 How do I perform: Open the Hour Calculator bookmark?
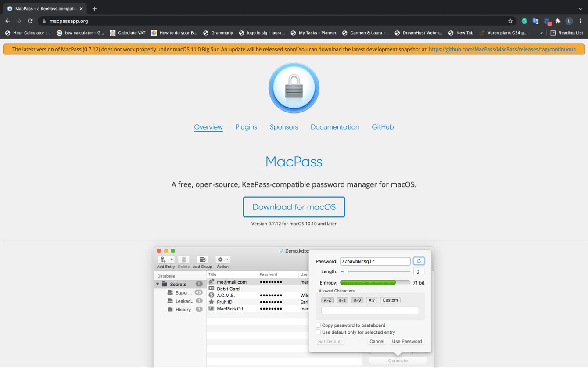pos(28,33)
